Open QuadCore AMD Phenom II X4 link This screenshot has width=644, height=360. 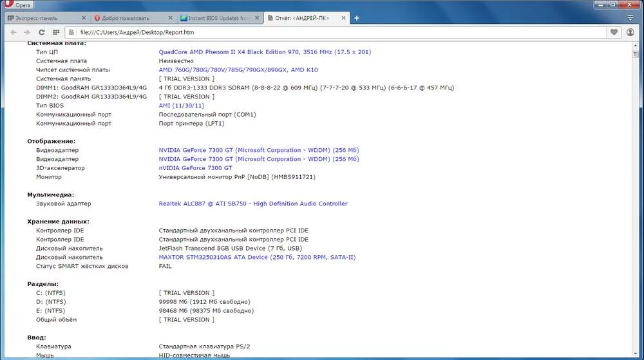(265, 52)
